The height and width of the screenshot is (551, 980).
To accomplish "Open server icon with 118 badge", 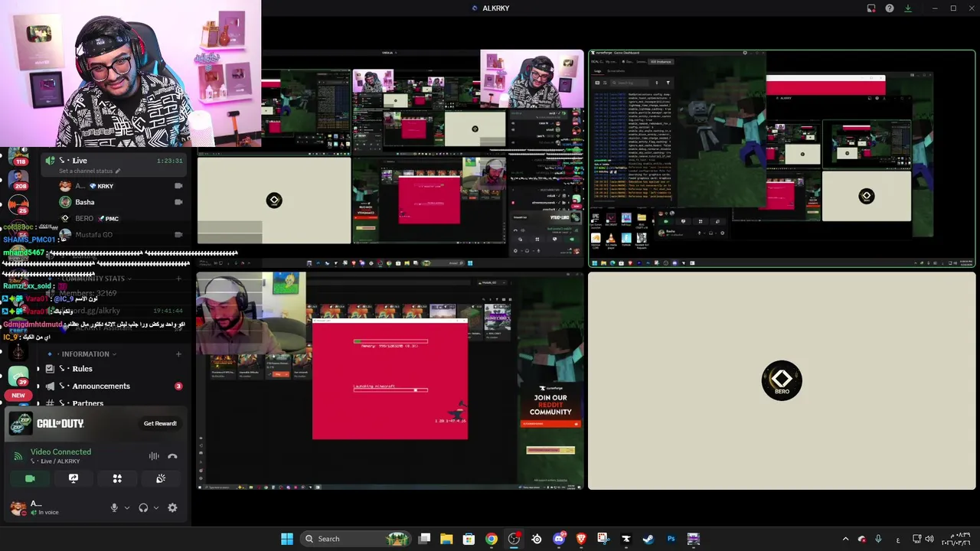I will tap(18, 156).
